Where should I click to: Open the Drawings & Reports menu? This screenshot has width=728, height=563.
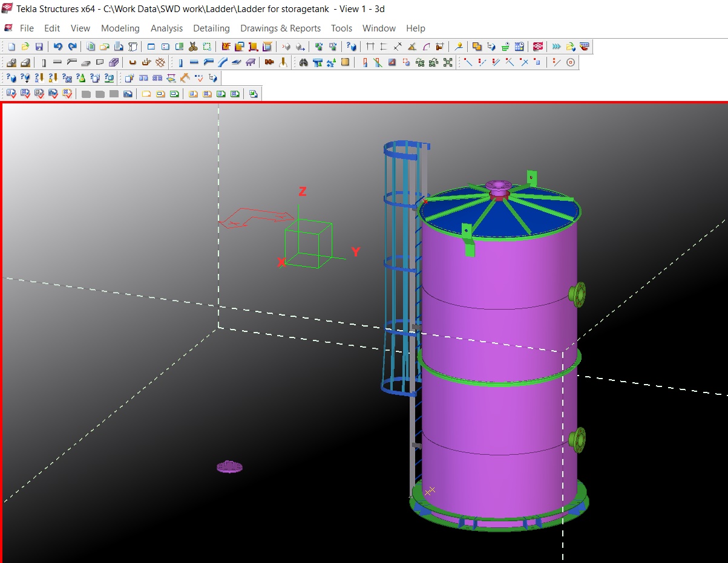(280, 28)
